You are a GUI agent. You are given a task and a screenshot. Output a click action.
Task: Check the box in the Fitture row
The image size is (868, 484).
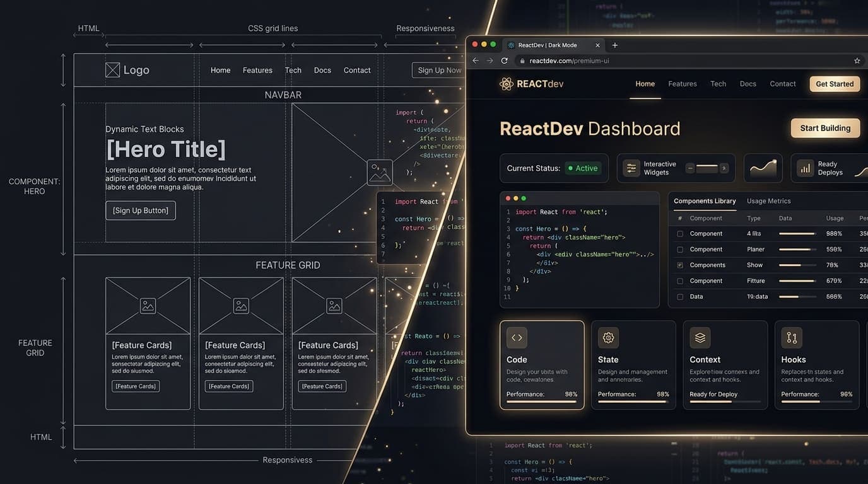pyautogui.click(x=680, y=281)
